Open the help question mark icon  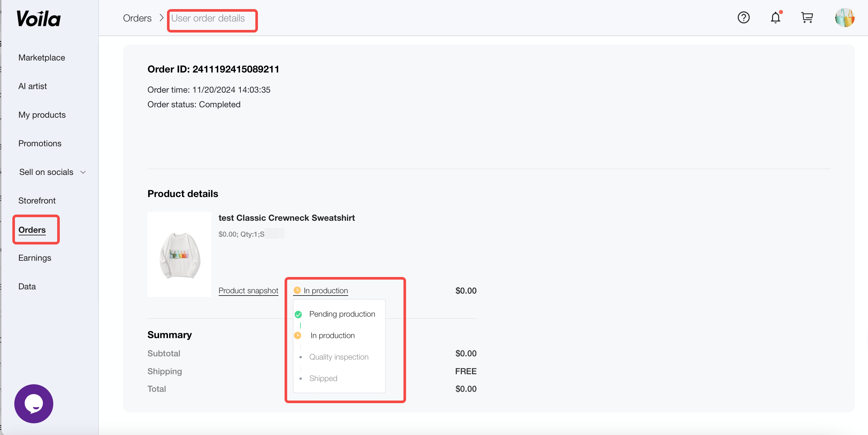[x=743, y=18]
